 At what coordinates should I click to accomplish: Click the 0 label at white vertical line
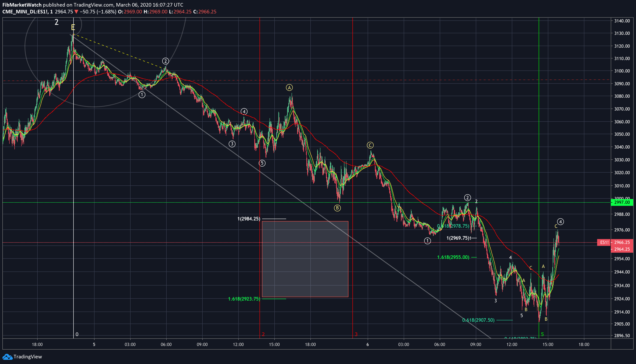(x=77, y=334)
